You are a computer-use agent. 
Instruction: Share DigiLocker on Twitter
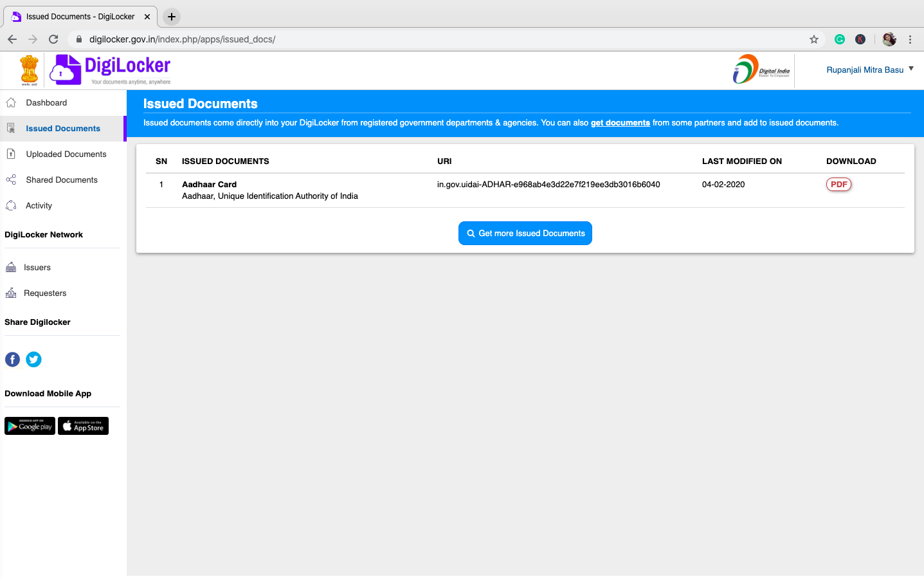33,360
